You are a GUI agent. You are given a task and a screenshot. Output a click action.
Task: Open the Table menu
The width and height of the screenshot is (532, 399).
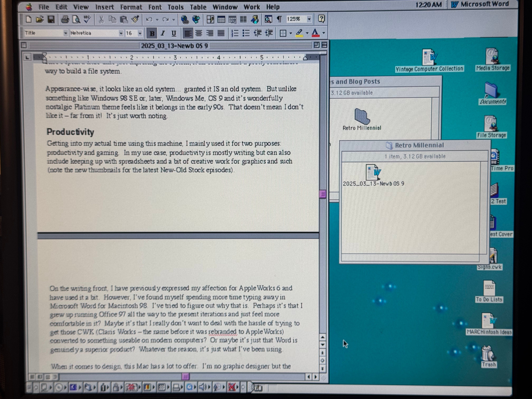click(x=198, y=7)
